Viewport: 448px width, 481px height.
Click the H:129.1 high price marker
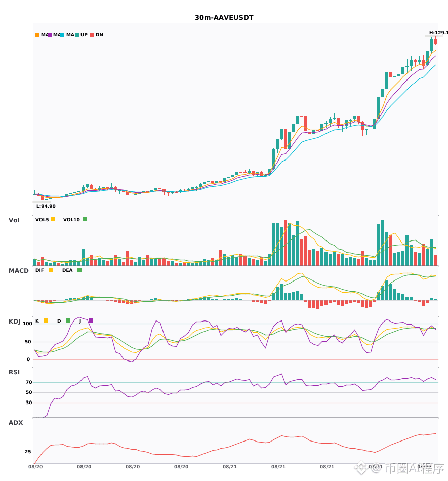pos(438,33)
